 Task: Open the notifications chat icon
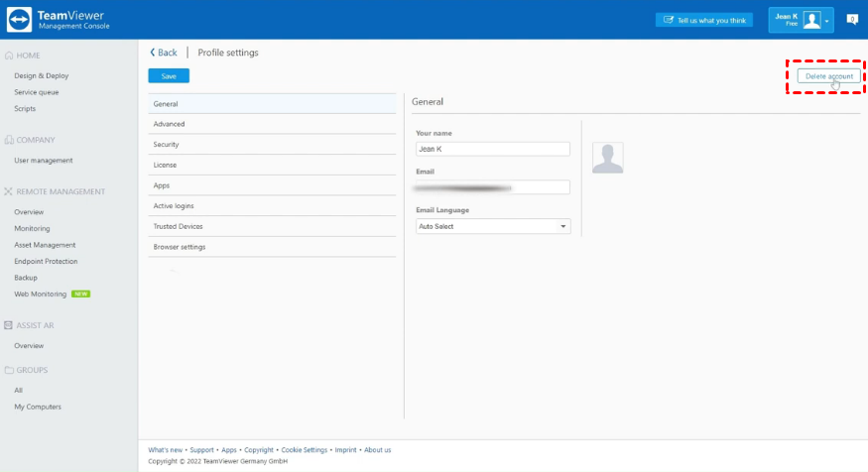851,19
